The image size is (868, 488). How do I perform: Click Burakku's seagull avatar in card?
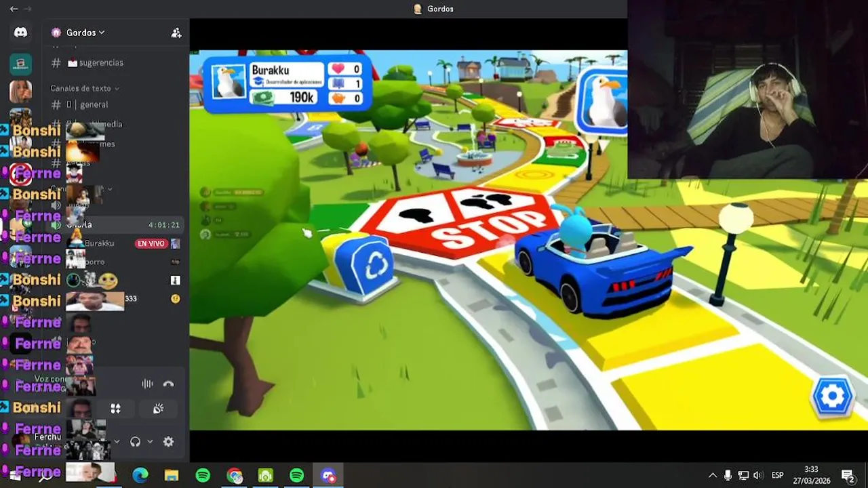(x=229, y=82)
